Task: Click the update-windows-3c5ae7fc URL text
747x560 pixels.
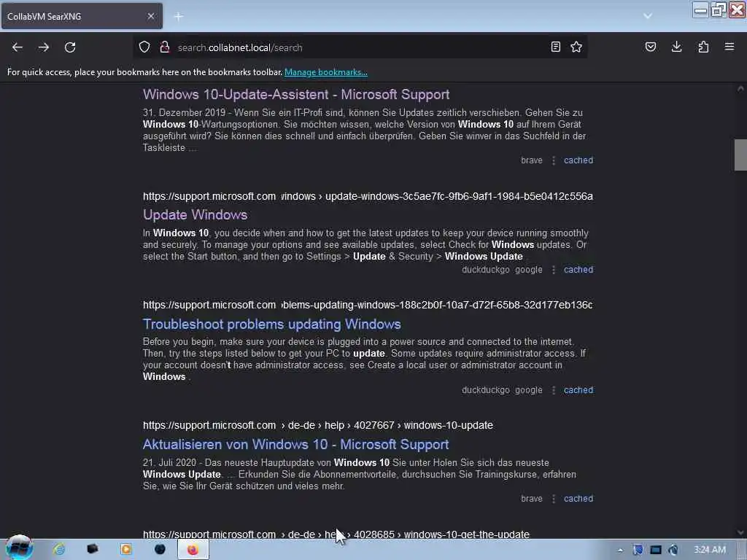Action: point(459,196)
